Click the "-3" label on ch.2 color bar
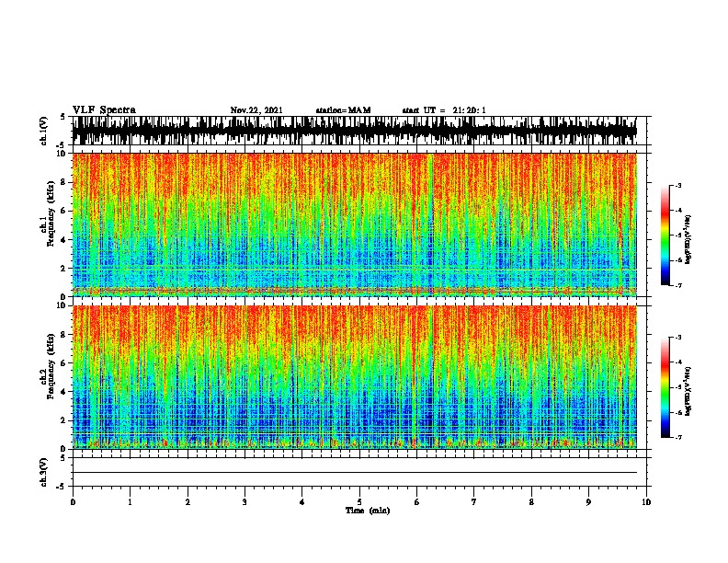 (x=678, y=338)
